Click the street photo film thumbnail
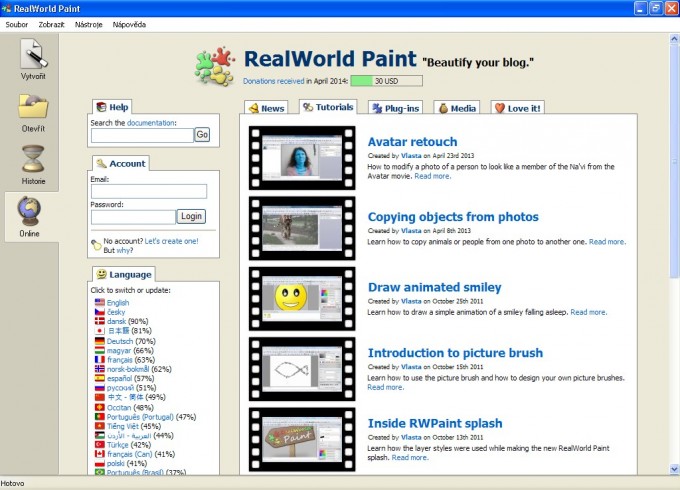 302,228
